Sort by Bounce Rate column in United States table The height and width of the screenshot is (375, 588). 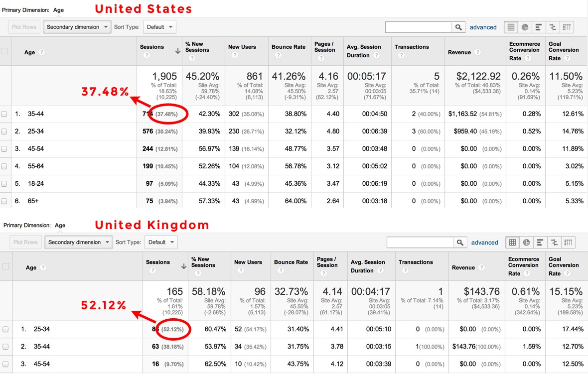click(288, 47)
